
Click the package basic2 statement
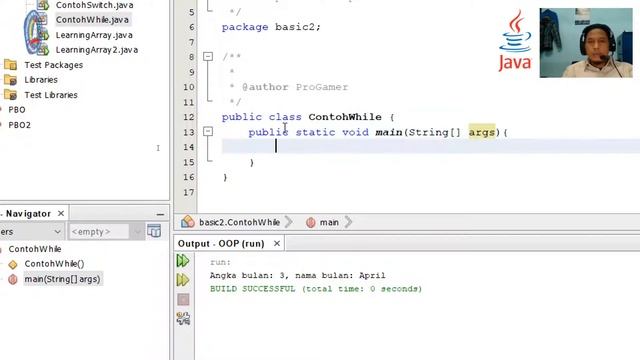271,27
